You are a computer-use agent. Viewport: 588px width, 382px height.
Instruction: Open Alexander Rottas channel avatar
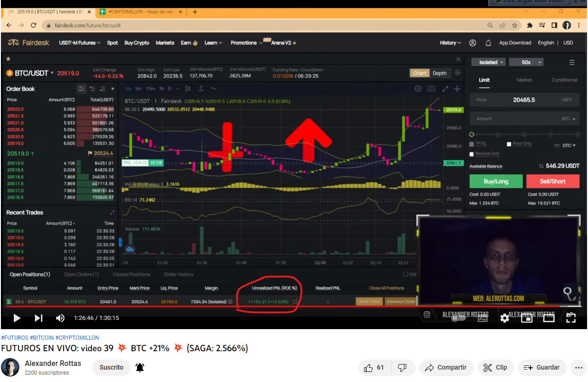[10, 367]
